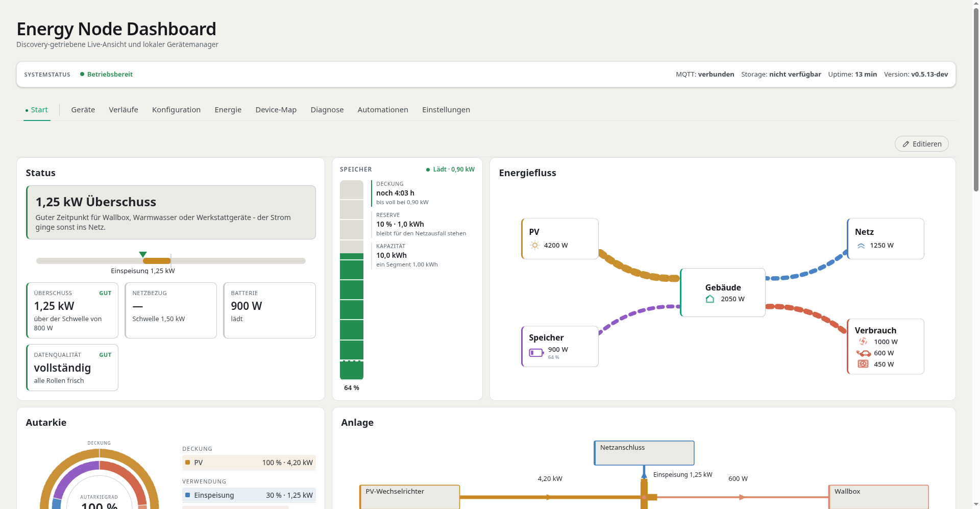Screen dimensions: 980x509
Task: Click the battery icon in the Speicher node
Action: [x=536, y=353]
